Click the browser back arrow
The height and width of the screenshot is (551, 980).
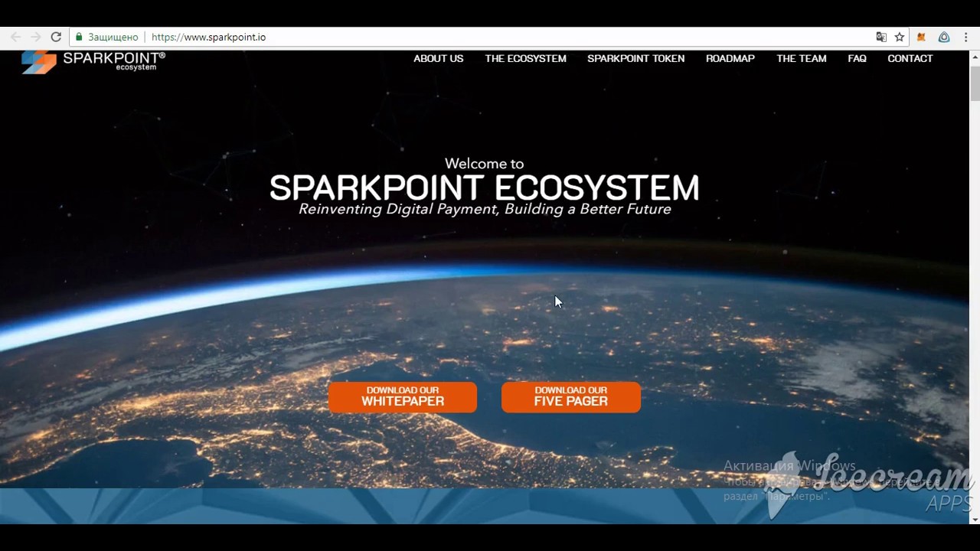coord(15,37)
